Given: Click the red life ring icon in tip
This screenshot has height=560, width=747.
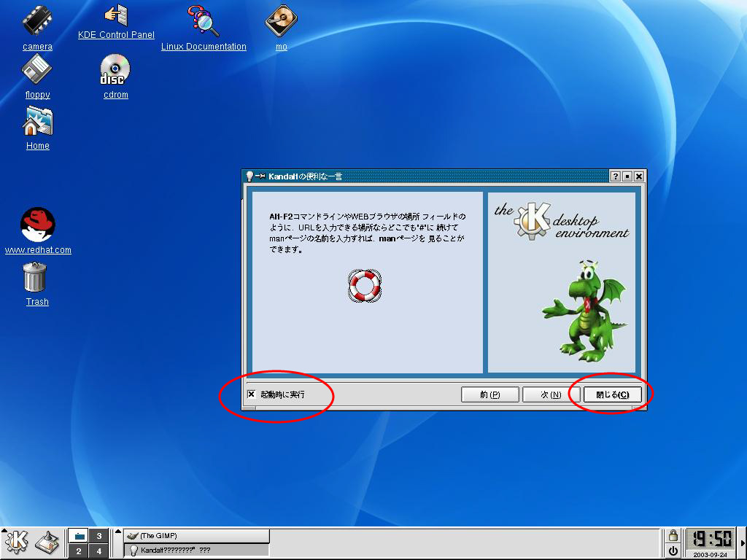Looking at the screenshot, I should coord(365,285).
